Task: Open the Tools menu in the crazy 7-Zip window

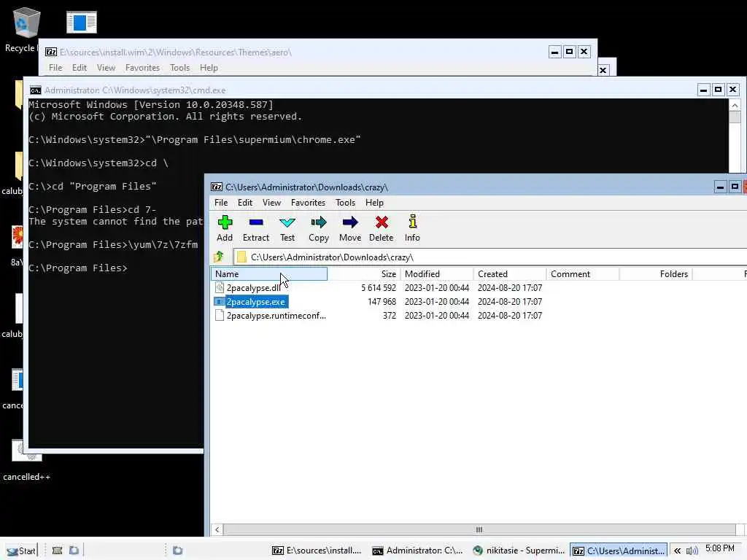Action: pyautogui.click(x=345, y=203)
